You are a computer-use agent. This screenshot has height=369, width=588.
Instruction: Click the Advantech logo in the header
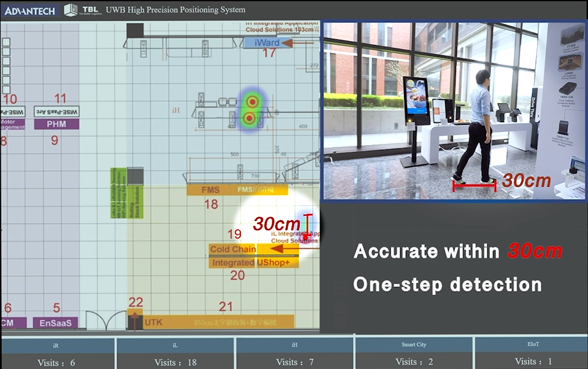(30, 11)
